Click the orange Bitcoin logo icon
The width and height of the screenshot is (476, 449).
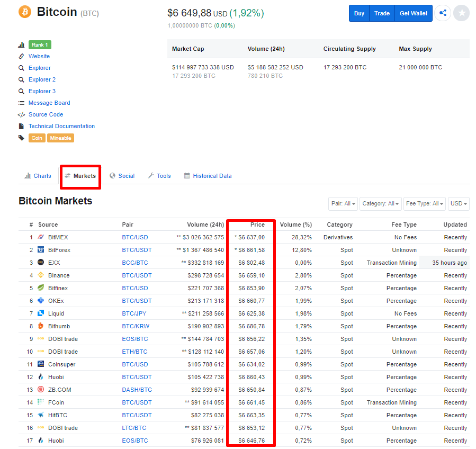coord(25,12)
